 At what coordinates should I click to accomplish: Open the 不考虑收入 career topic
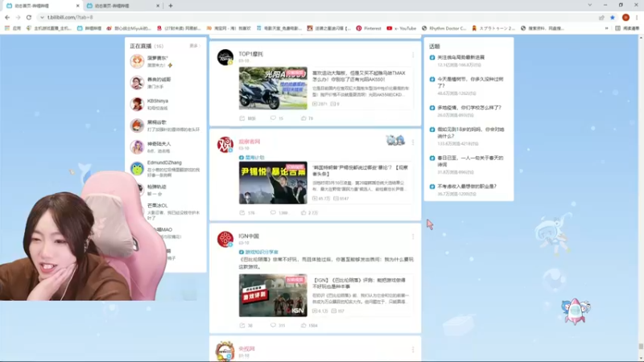point(467,187)
